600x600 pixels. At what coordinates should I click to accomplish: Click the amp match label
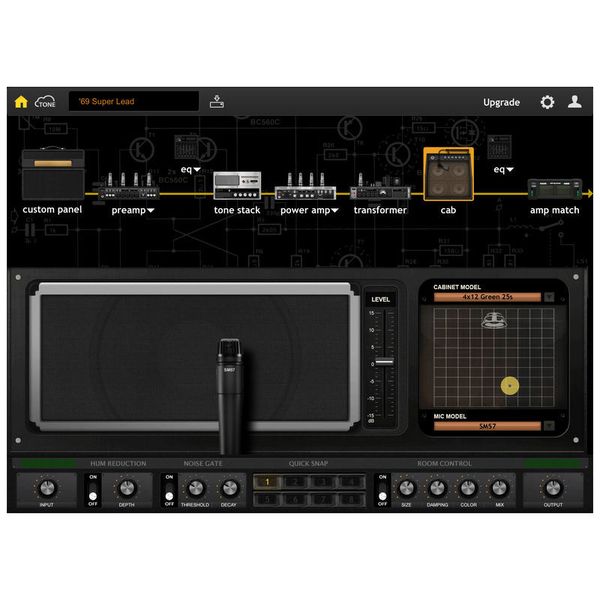[x=554, y=210]
